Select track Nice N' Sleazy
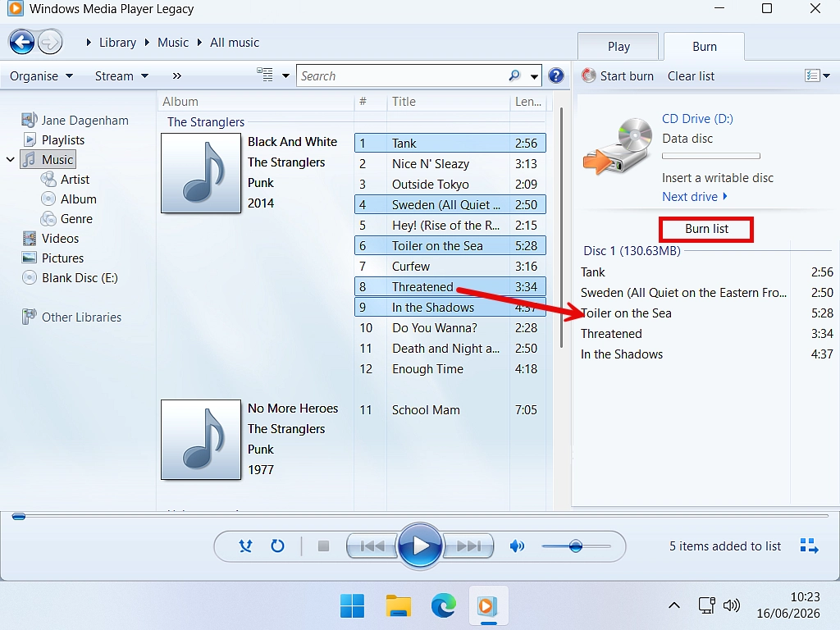This screenshot has width=840, height=630. [x=450, y=163]
